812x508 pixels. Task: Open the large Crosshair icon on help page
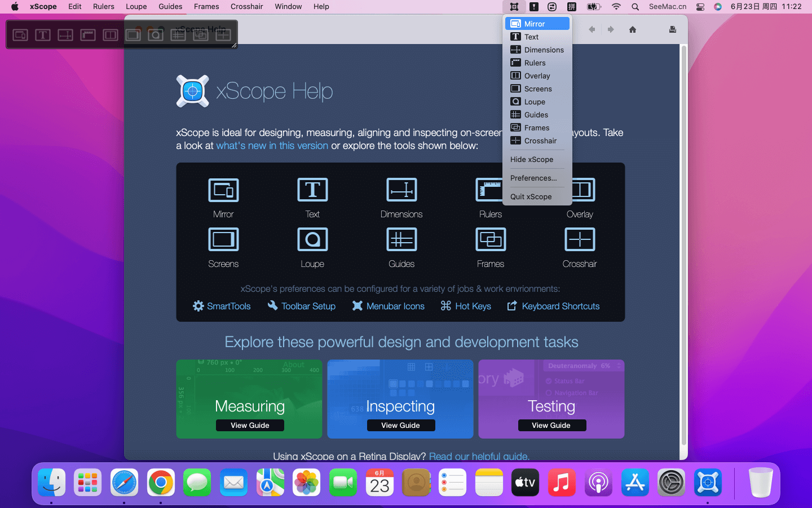(580, 239)
